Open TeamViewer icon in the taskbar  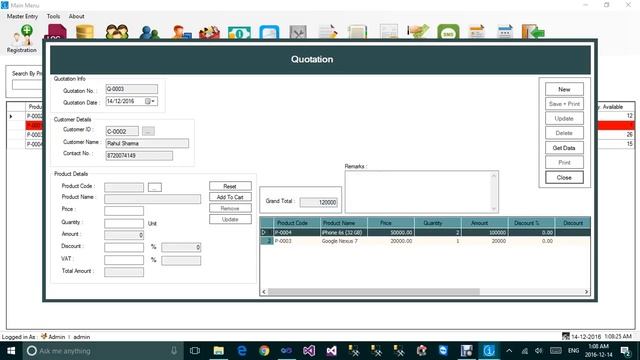click(x=443, y=351)
